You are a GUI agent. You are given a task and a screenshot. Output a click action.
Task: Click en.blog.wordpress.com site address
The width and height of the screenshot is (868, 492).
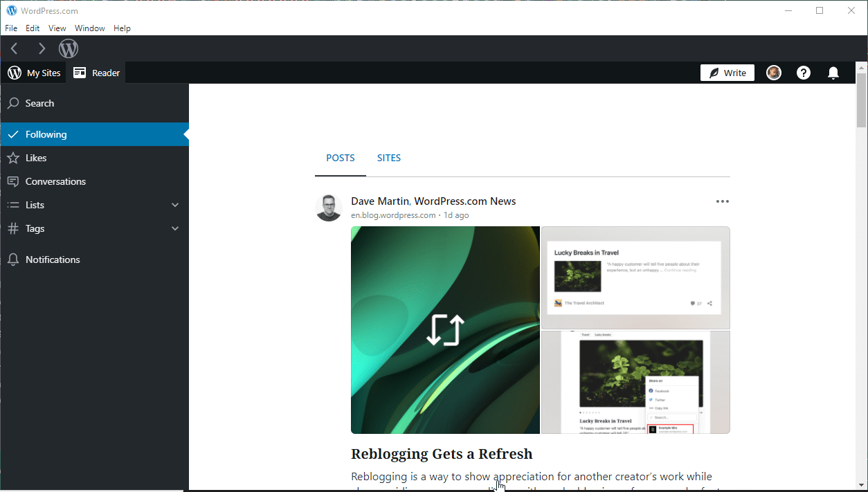(x=393, y=215)
